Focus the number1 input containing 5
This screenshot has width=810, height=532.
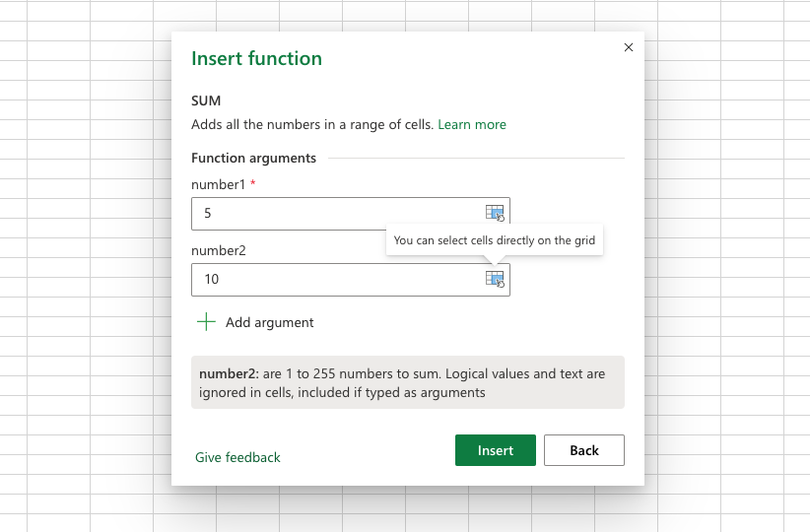[335, 213]
